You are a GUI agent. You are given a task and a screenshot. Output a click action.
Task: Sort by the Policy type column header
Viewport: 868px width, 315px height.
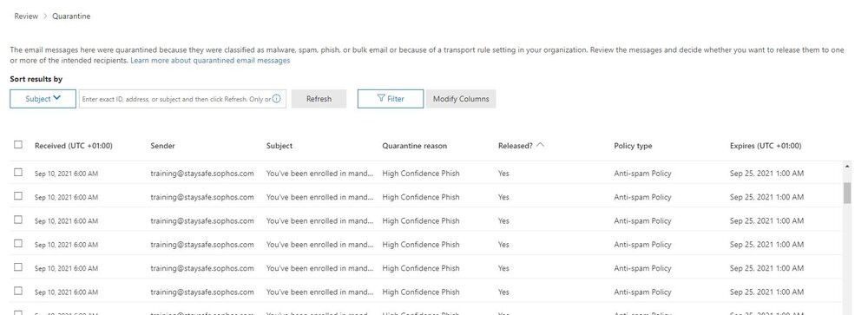634,146
